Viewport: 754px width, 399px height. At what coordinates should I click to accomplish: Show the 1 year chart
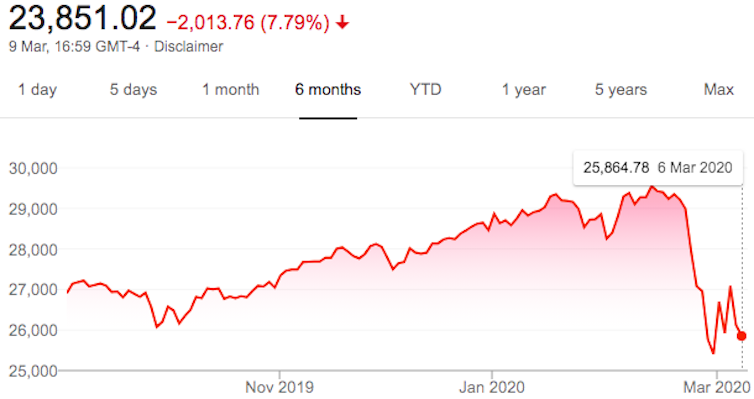[524, 89]
